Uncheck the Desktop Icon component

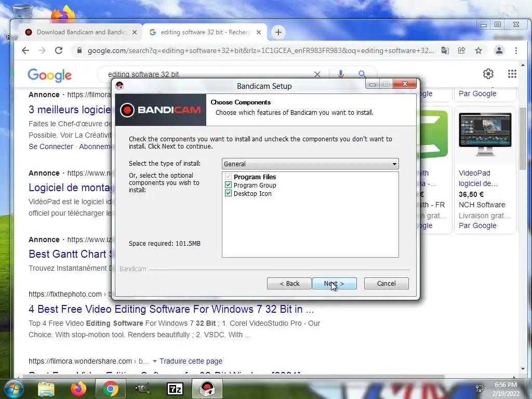click(x=229, y=193)
